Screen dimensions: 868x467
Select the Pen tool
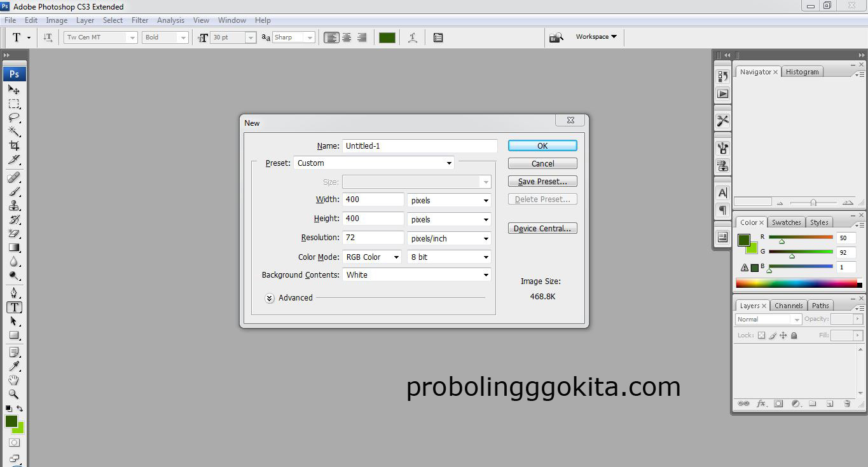click(14, 293)
